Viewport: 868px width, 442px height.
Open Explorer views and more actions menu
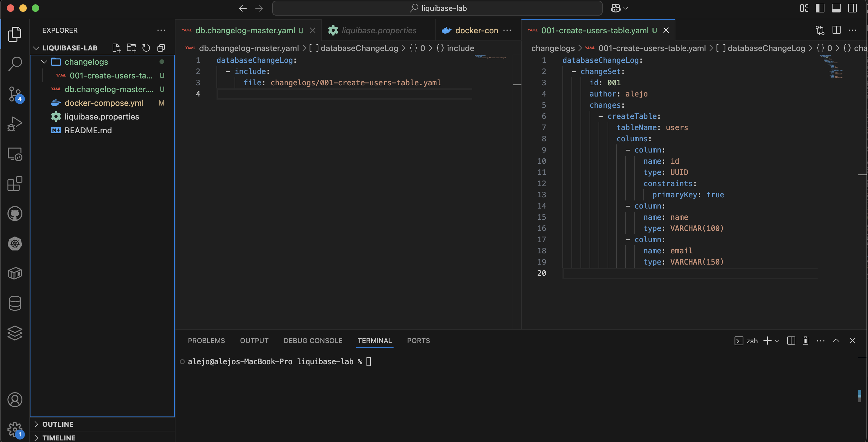161,30
